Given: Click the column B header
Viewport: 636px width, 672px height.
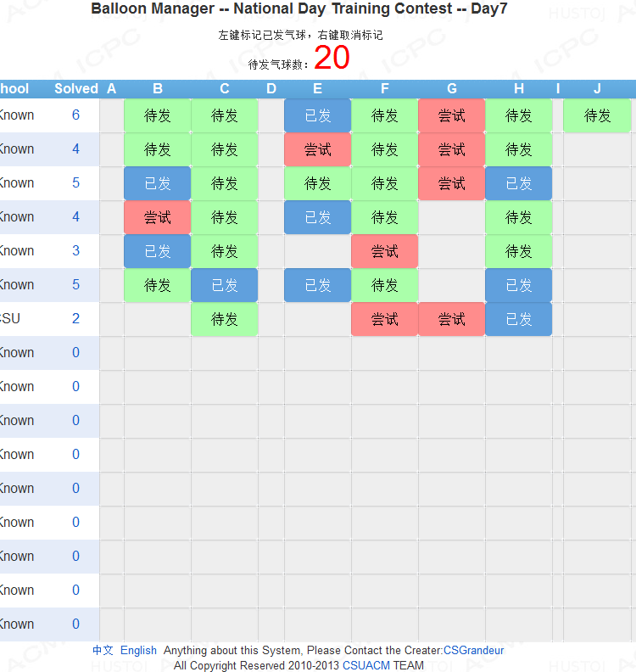Looking at the screenshot, I should [x=157, y=89].
